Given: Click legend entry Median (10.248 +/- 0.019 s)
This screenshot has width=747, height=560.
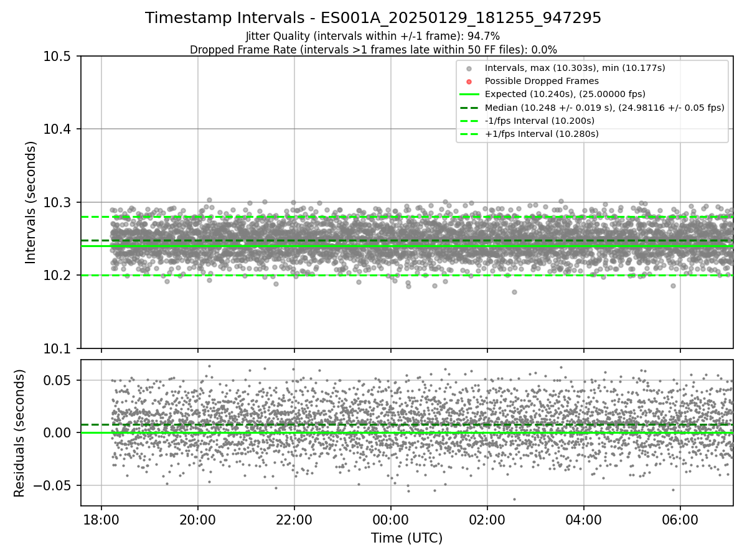Looking at the screenshot, I should [x=604, y=108].
